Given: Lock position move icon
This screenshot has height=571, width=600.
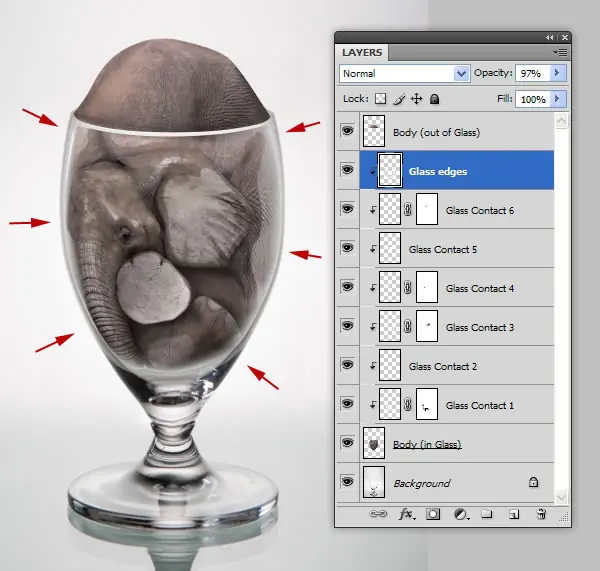Looking at the screenshot, I should point(417,99).
